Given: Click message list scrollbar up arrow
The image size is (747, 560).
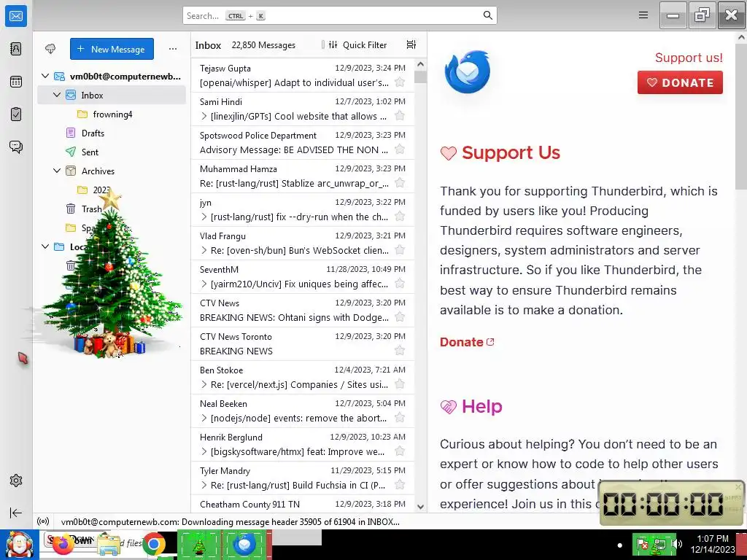Looking at the screenshot, I should (420, 64).
